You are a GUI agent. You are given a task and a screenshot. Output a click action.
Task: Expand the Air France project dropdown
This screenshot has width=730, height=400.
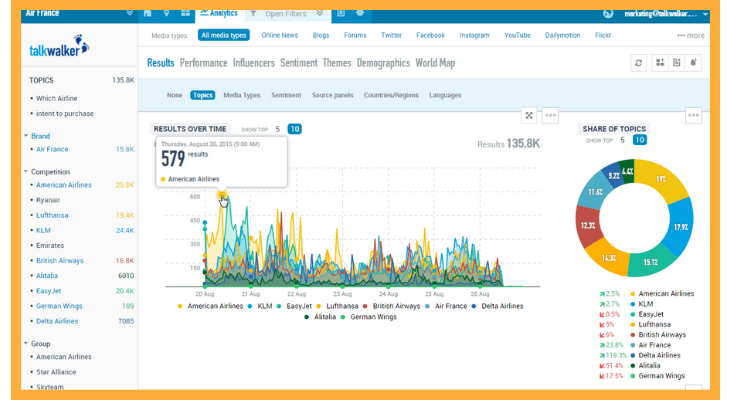coord(130,14)
